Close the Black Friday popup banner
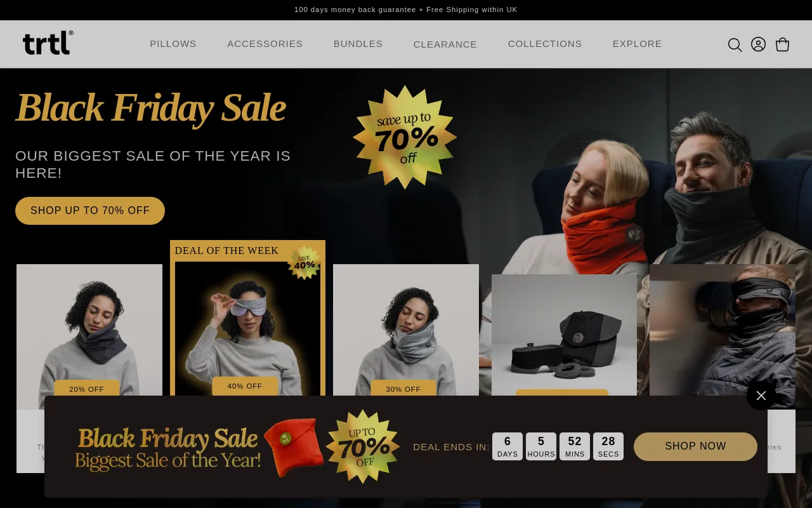The height and width of the screenshot is (508, 812). (761, 396)
